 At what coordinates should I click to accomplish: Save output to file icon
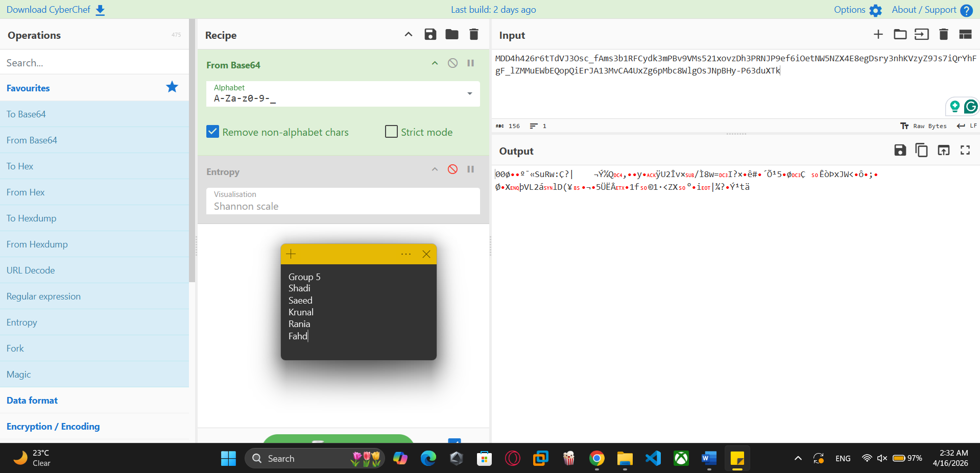(x=900, y=150)
